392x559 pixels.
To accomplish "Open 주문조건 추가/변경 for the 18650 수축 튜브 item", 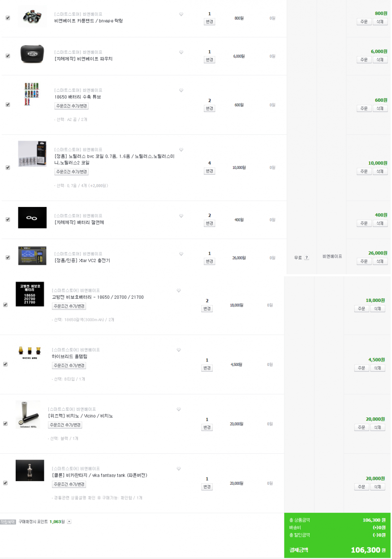I will click(x=72, y=106).
